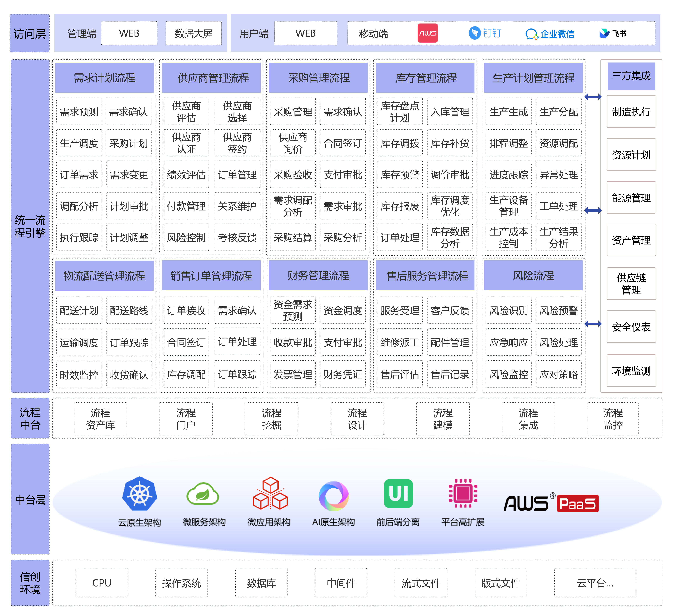Click the 生产调度 cell

click(x=79, y=143)
